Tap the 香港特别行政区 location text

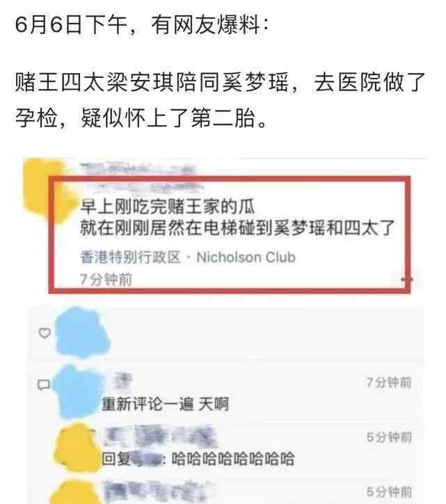130,257
